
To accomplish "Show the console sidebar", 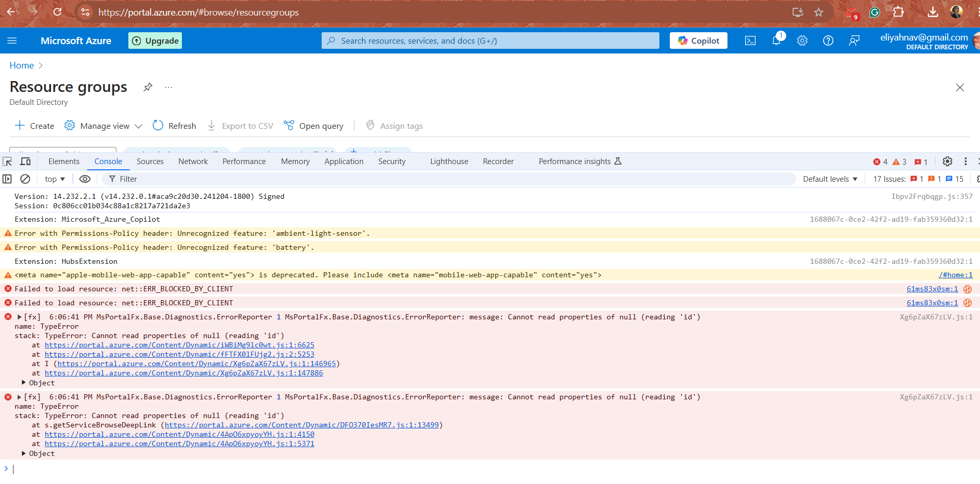I will tap(7, 179).
